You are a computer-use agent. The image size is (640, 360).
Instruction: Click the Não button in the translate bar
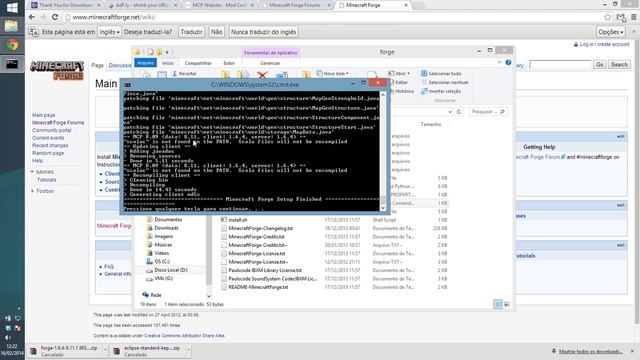(x=216, y=32)
